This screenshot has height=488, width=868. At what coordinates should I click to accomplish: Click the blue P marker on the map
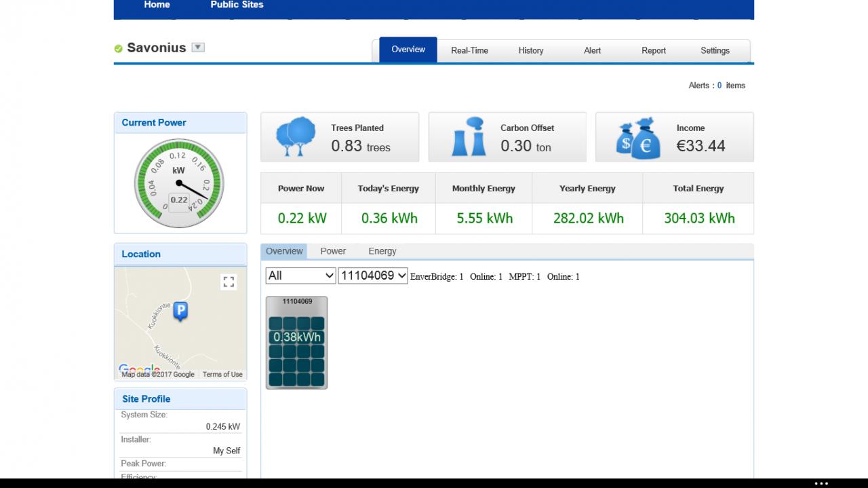[180, 311]
